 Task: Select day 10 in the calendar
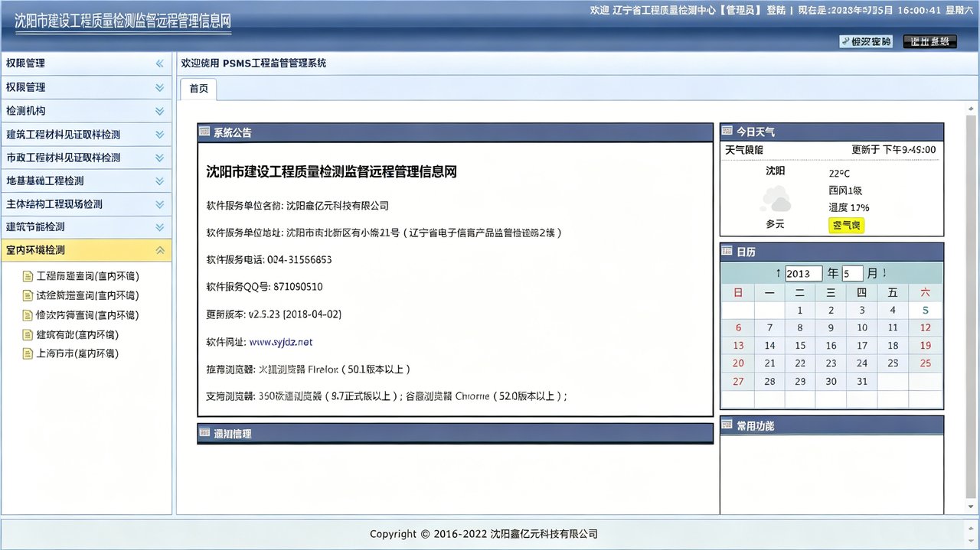click(862, 327)
